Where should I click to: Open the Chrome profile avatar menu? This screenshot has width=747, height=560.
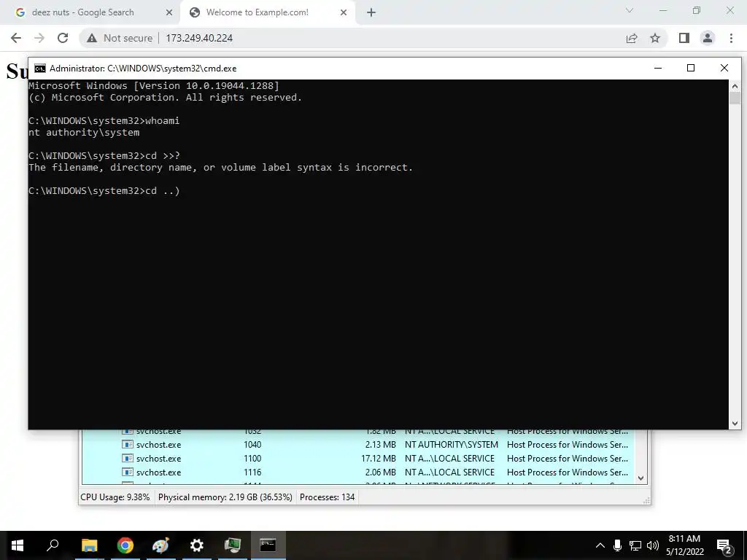click(x=708, y=38)
